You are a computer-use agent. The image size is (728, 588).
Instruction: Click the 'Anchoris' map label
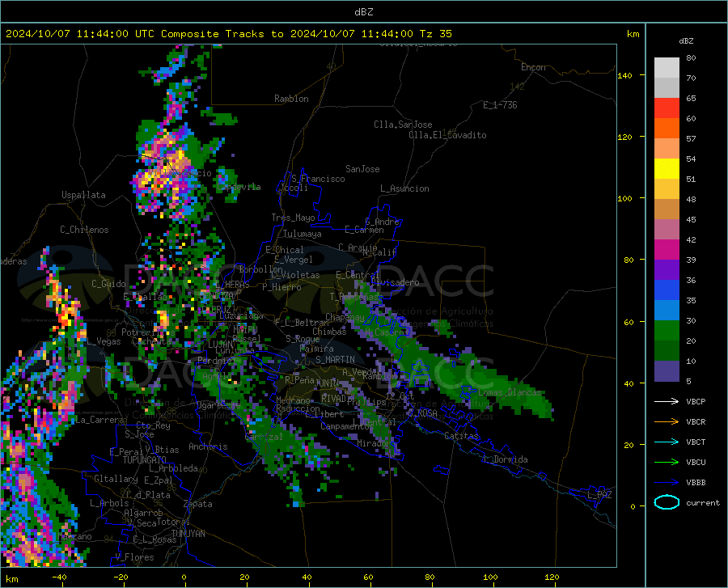(208, 446)
